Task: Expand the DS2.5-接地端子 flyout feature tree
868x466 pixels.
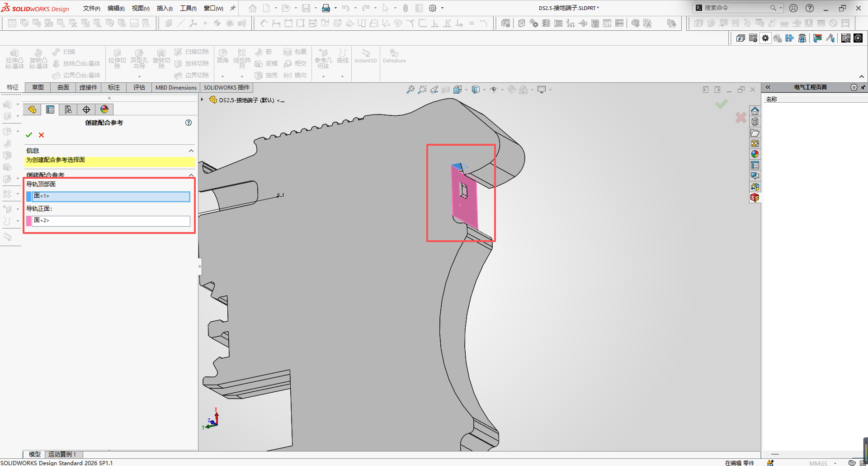Action: click(202, 100)
